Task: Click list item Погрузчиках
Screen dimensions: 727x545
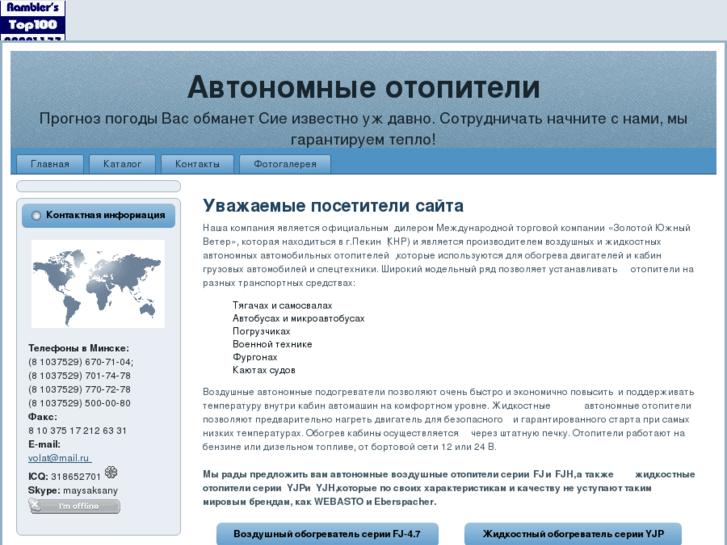Action: tap(261, 332)
